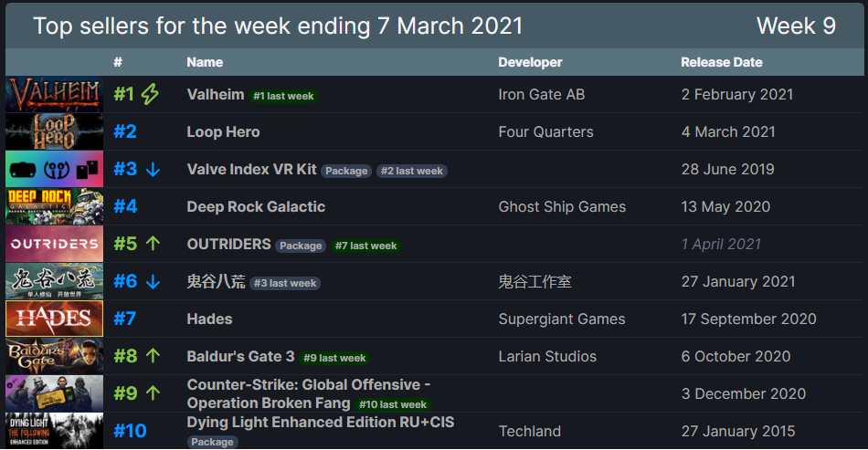
Task: Click the '#3 last week' badge
Action: [285, 284]
